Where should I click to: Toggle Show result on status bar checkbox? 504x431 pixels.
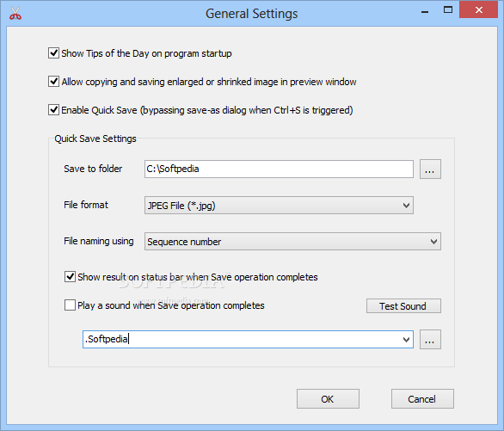pos(70,277)
